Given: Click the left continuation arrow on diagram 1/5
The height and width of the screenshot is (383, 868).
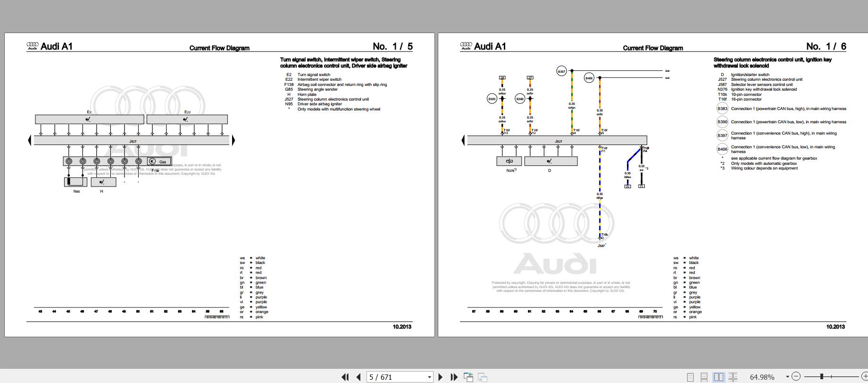Looking at the screenshot, I should 30,140.
